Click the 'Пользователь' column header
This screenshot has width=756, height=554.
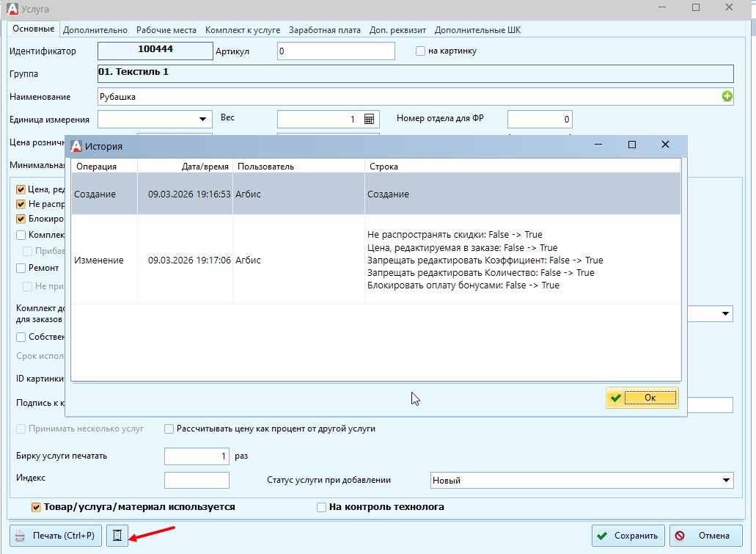[299, 167]
